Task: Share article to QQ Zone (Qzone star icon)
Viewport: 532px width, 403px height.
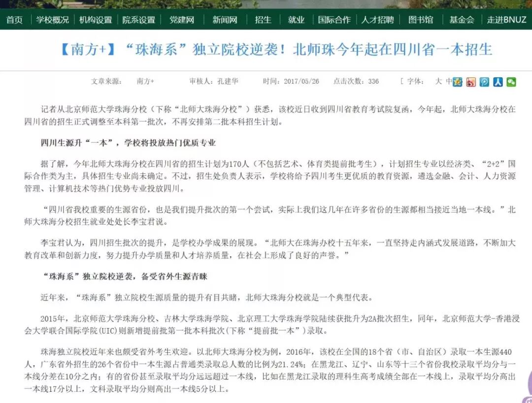Action: pos(457,82)
